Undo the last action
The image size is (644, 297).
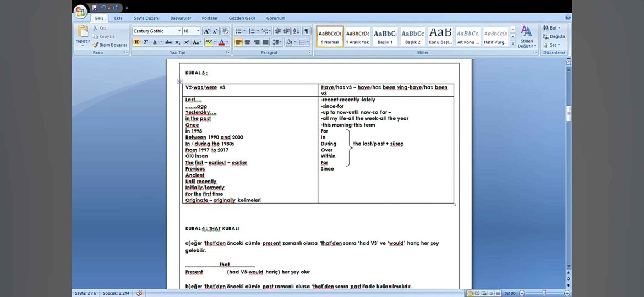[103, 8]
